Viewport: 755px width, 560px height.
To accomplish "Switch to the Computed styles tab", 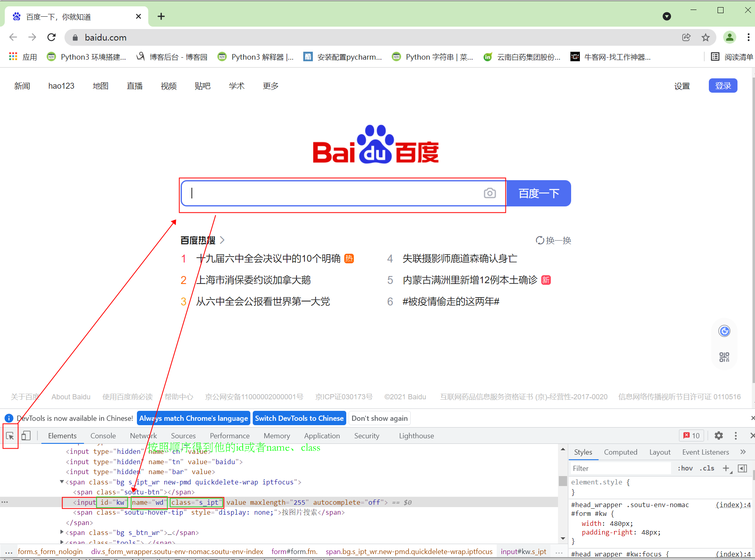I will tap(620, 452).
